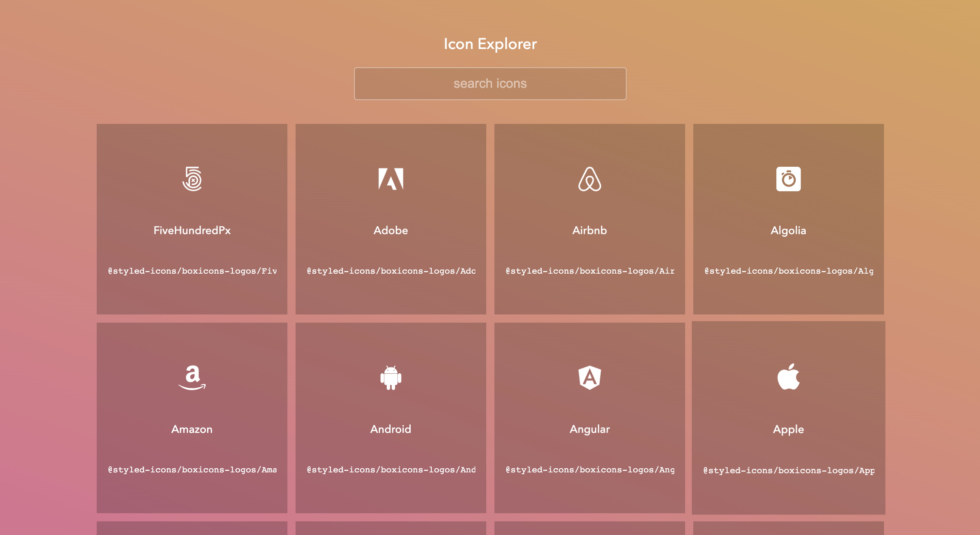The height and width of the screenshot is (535, 980).
Task: Click the Algolia name label
Action: pyautogui.click(x=788, y=230)
